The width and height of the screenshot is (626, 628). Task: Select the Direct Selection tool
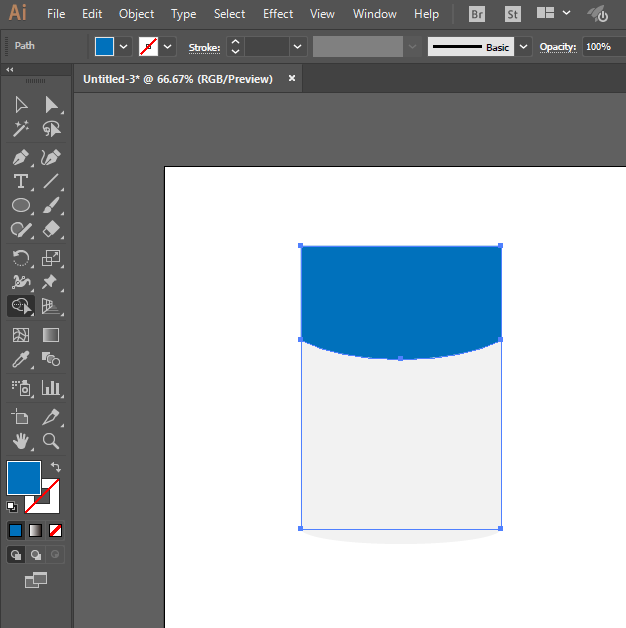coord(51,105)
